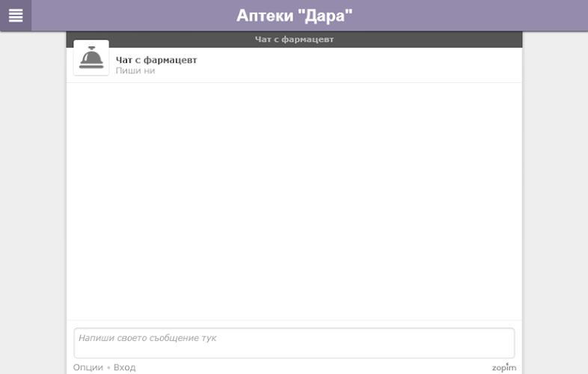Screen dimensions: 588x374
Task: Focus the Напиши своето съобщение тук field
Action: point(295,343)
